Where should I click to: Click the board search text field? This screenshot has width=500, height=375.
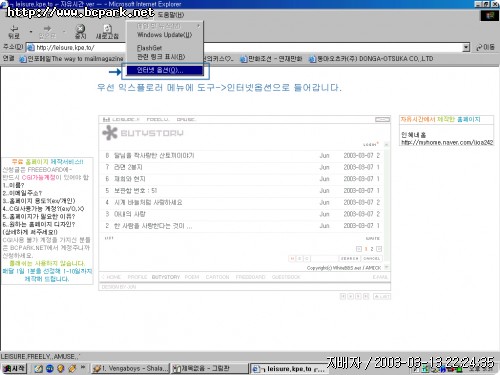[324, 259]
